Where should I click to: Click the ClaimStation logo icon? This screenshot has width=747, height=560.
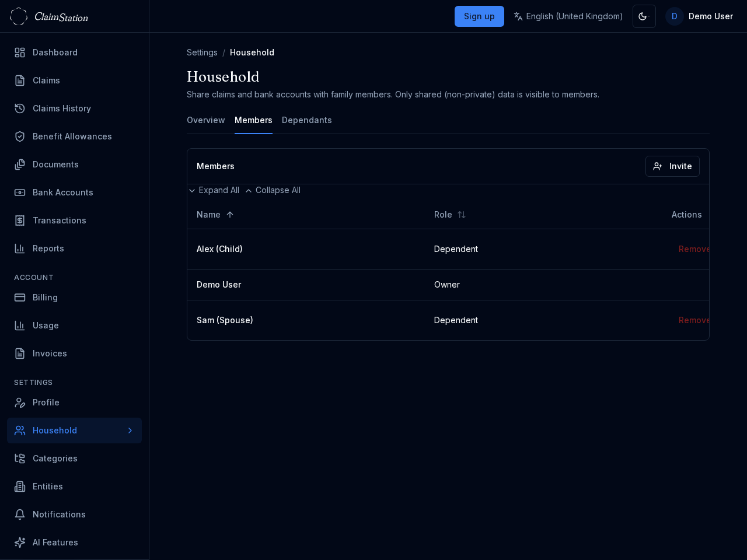[19, 16]
